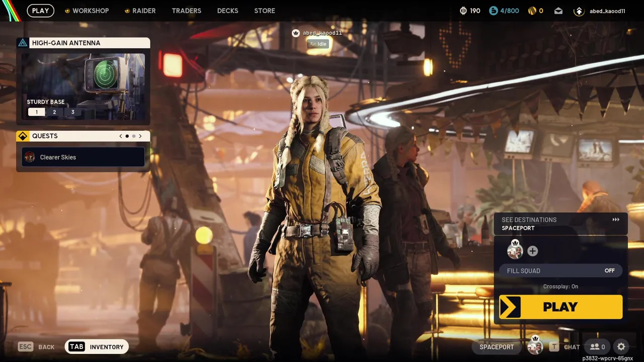Click the Idle status badge above the character
This screenshot has height=362, width=644.
click(x=318, y=44)
